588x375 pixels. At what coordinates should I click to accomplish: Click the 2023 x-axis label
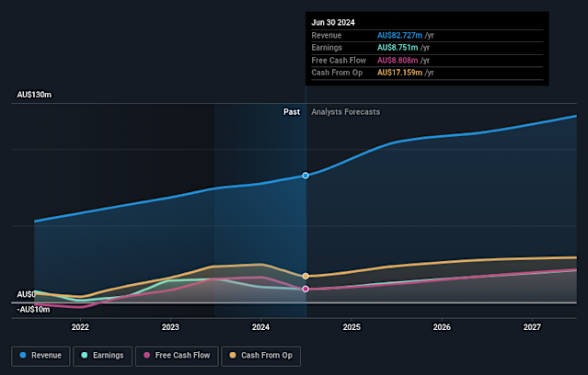pos(170,326)
